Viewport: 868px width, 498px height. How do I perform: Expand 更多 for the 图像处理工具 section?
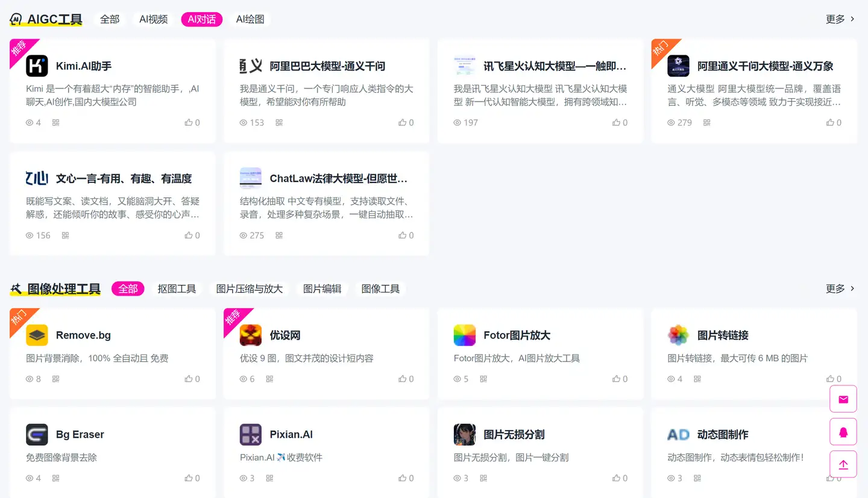coord(840,288)
